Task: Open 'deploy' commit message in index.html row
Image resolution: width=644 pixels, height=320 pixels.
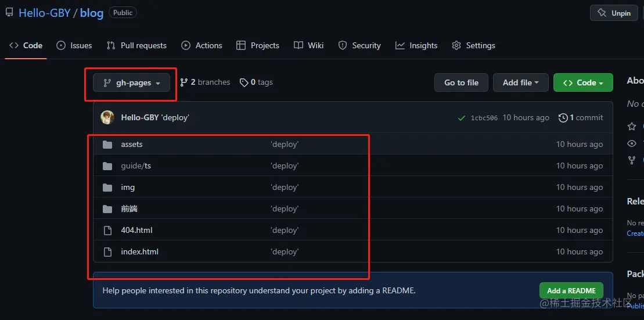Action: click(285, 252)
